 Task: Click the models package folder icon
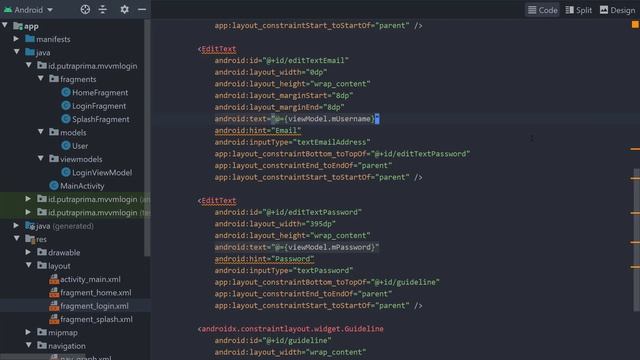[x=54, y=132]
